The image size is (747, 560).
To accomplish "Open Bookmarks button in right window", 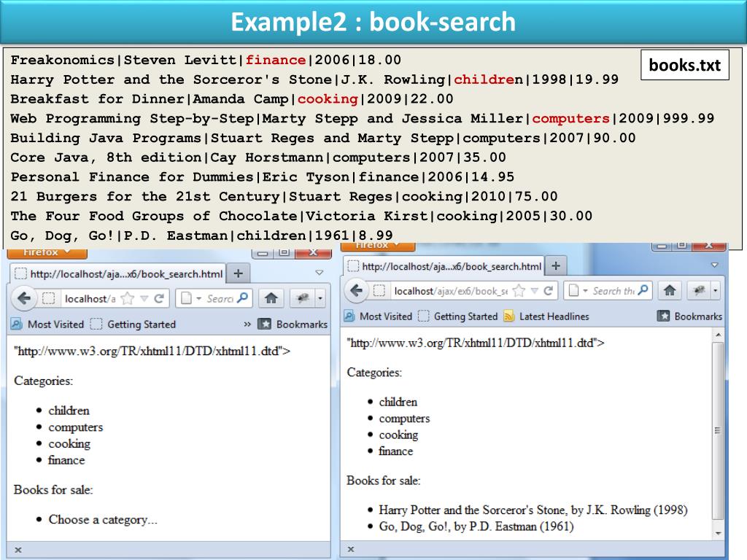I will (690, 316).
